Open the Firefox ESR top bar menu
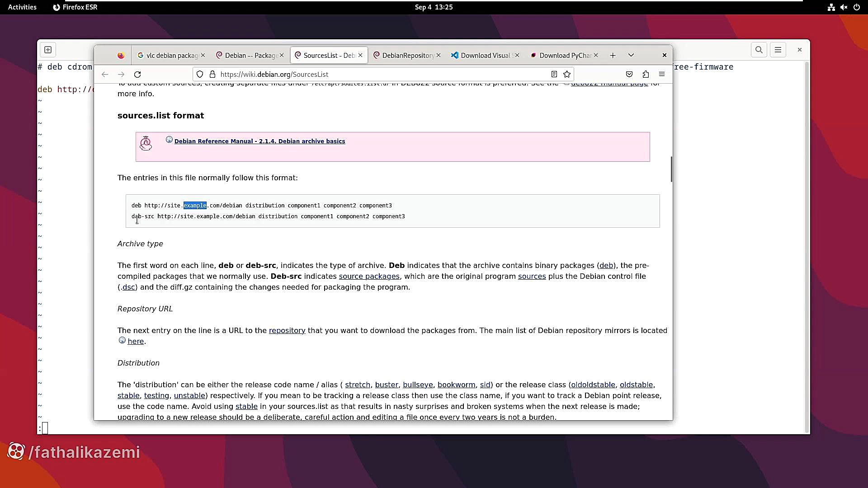 click(x=75, y=7)
